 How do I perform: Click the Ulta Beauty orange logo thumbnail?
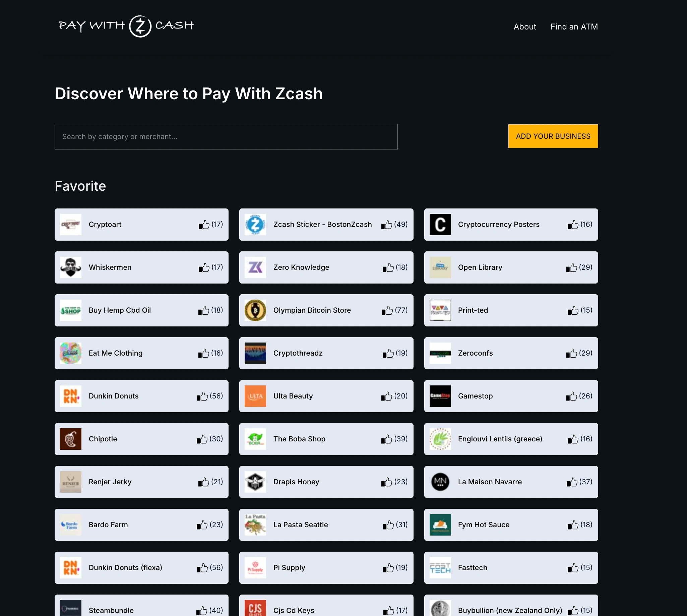255,396
